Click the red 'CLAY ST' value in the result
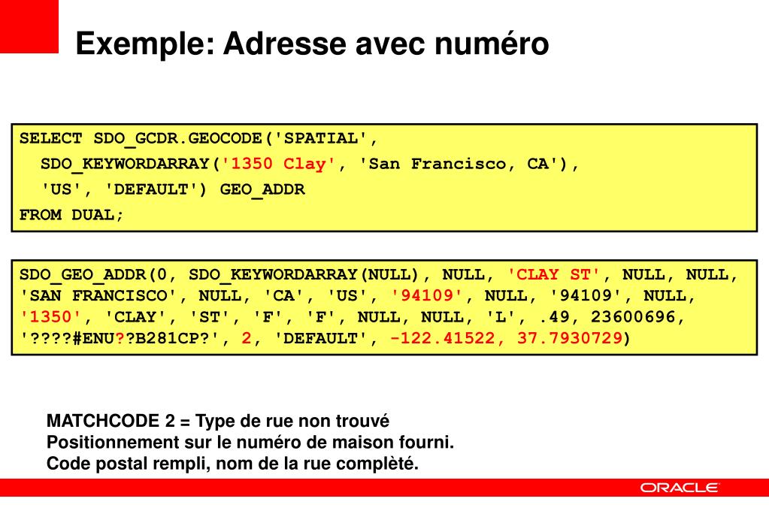 (x=553, y=274)
